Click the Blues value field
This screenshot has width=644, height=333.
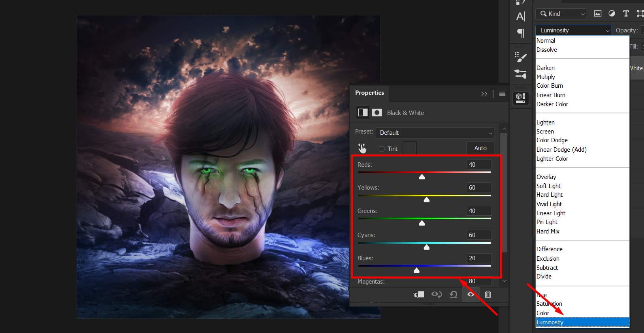(479, 258)
